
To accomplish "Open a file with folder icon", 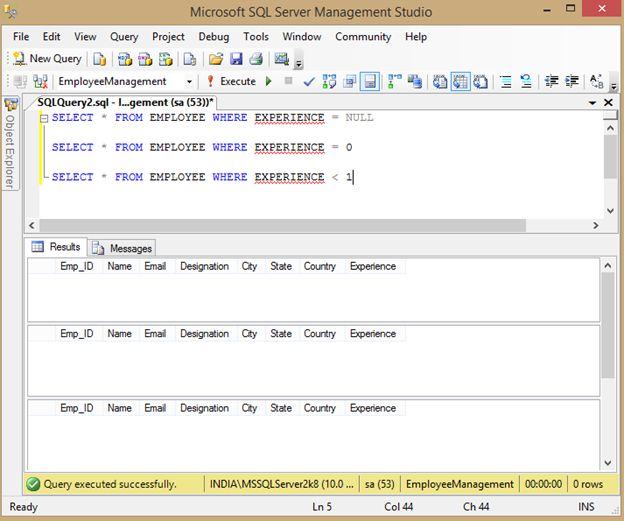I will 216,59.
